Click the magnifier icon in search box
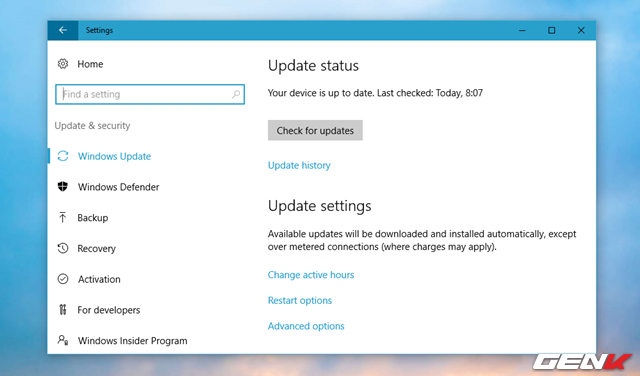This screenshot has width=640, height=376. point(236,94)
